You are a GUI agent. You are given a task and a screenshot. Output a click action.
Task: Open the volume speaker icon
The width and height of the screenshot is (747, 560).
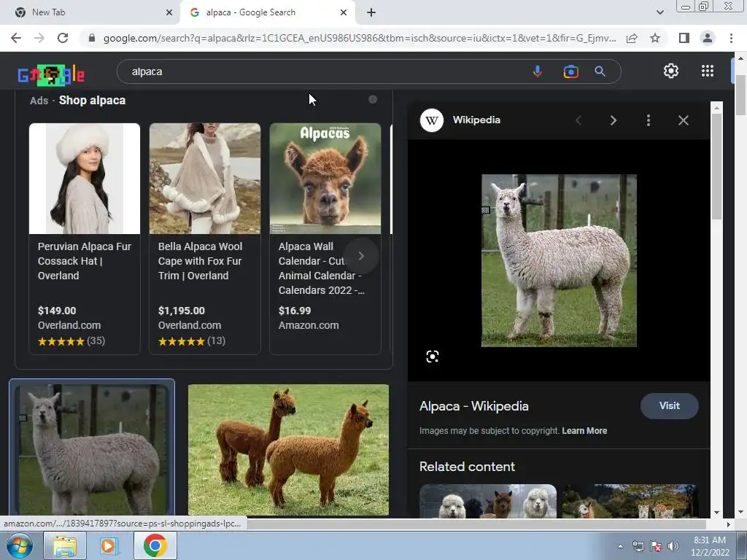point(673,546)
